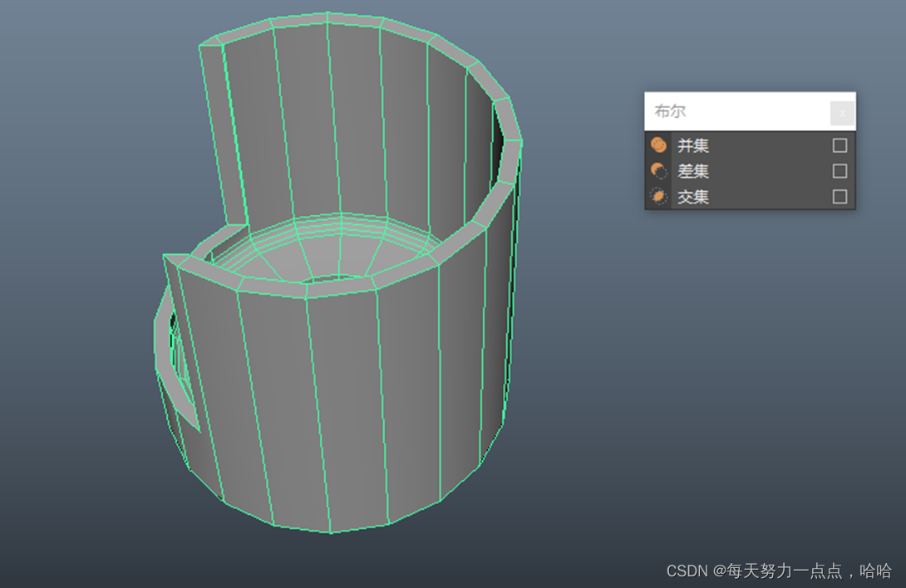
Task: Click the CSDN author watermark text
Action: 779,571
